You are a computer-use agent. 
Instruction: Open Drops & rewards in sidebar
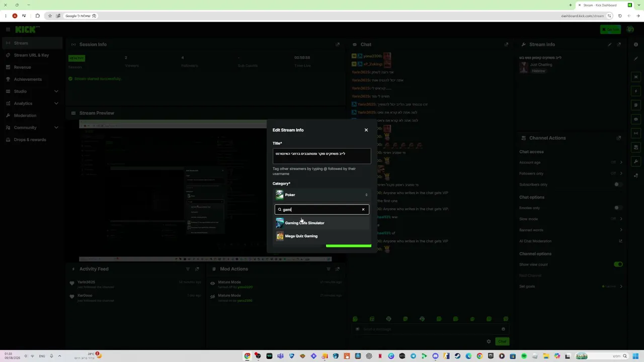[32, 140]
